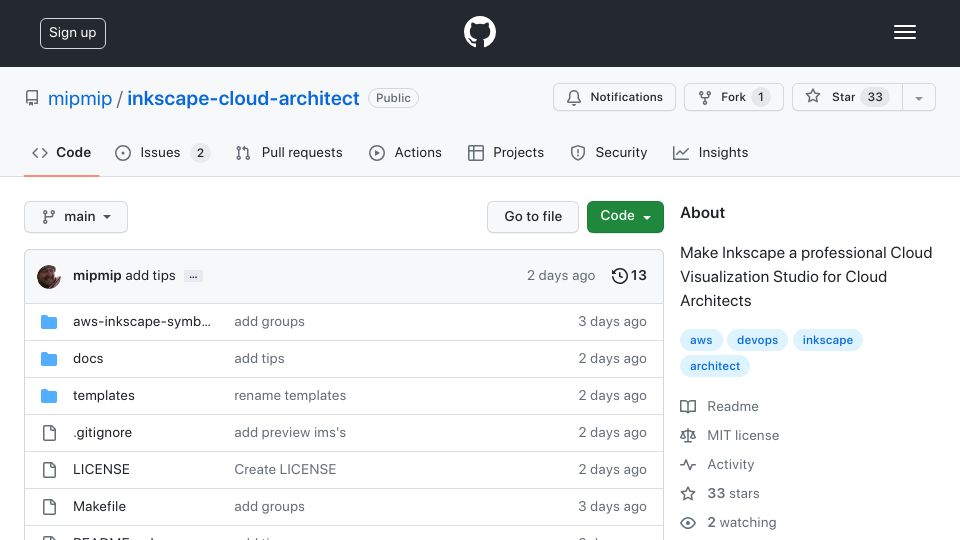Click the LICENSE file icon
The height and width of the screenshot is (540, 960).
click(49, 470)
